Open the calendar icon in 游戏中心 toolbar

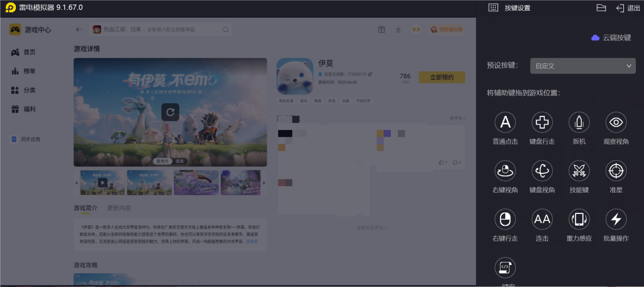point(382,29)
